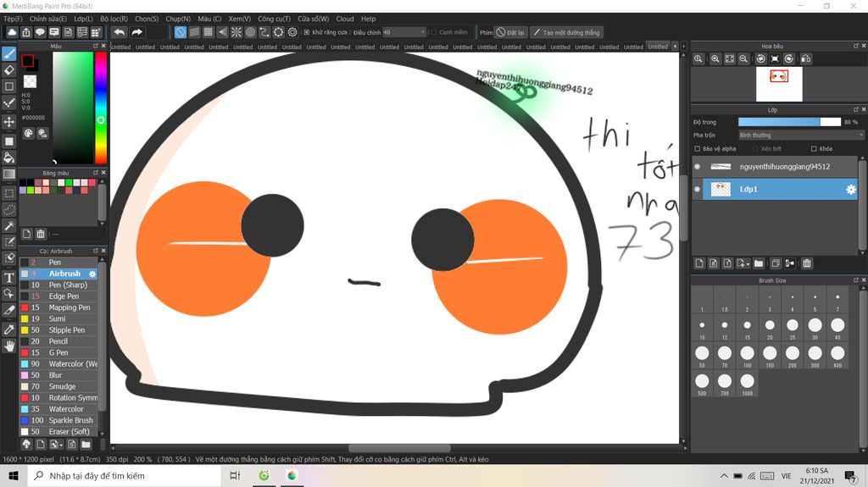The image size is (868, 487).
Task: Click the Redo arrow
Action: [136, 32]
